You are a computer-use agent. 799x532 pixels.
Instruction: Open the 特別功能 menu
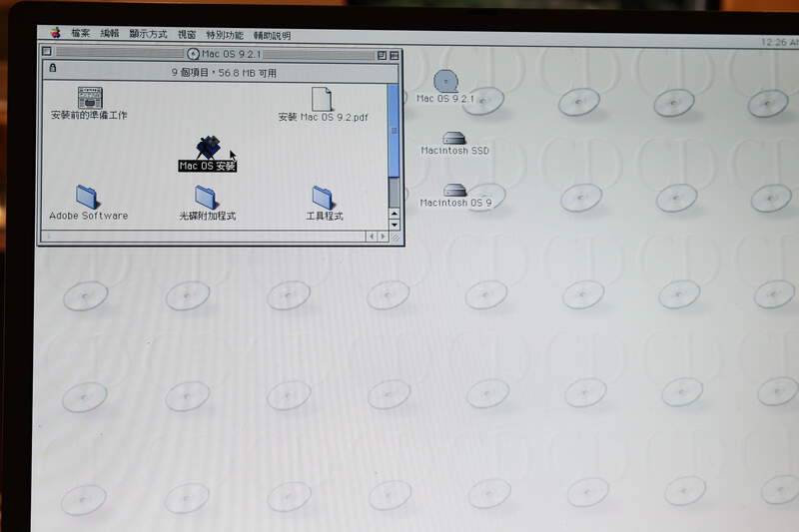click(225, 35)
